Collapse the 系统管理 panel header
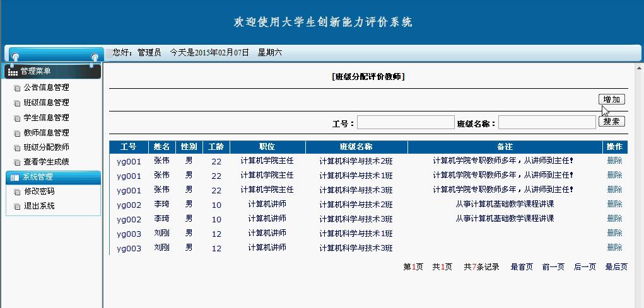 pyautogui.click(x=54, y=177)
